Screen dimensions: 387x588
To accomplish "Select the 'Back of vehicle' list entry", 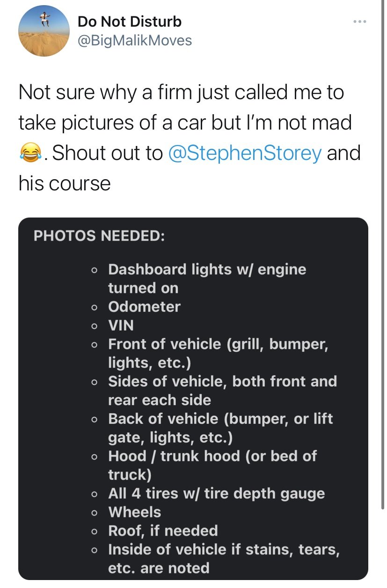I will click(220, 419).
